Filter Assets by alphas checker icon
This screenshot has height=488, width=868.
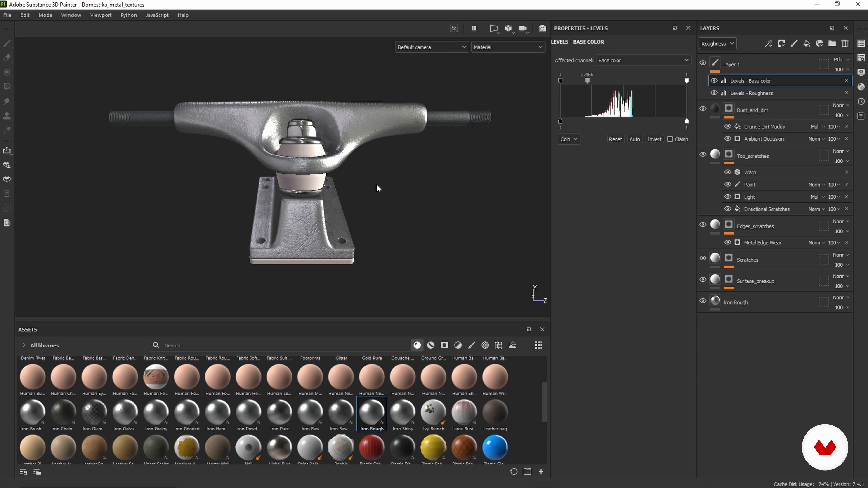click(x=485, y=345)
